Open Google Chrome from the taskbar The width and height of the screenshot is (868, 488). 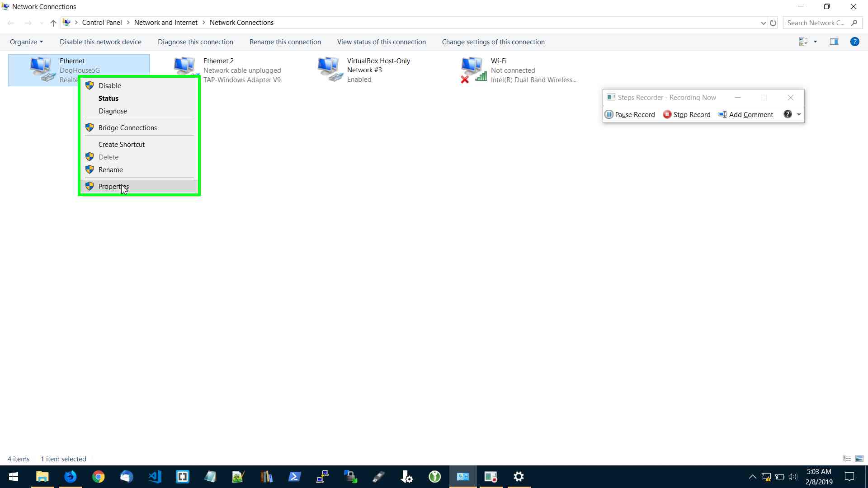coord(98,477)
